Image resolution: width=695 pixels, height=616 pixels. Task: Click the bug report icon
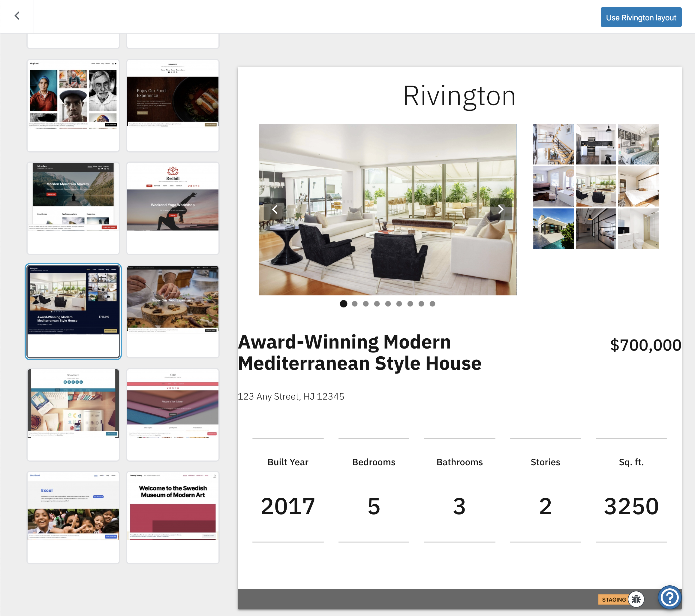636,599
